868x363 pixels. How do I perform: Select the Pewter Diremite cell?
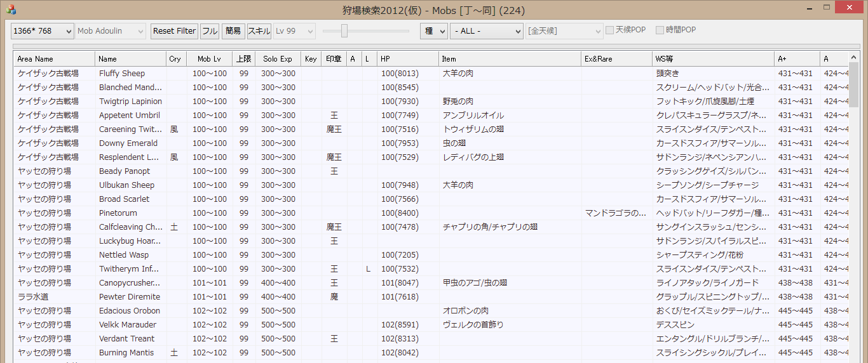pyautogui.click(x=131, y=297)
